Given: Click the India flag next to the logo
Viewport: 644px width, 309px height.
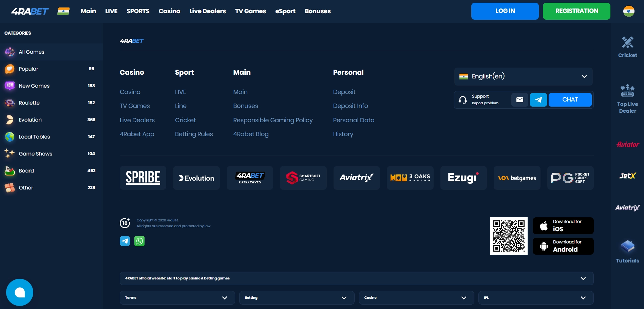Looking at the screenshot, I should [63, 11].
